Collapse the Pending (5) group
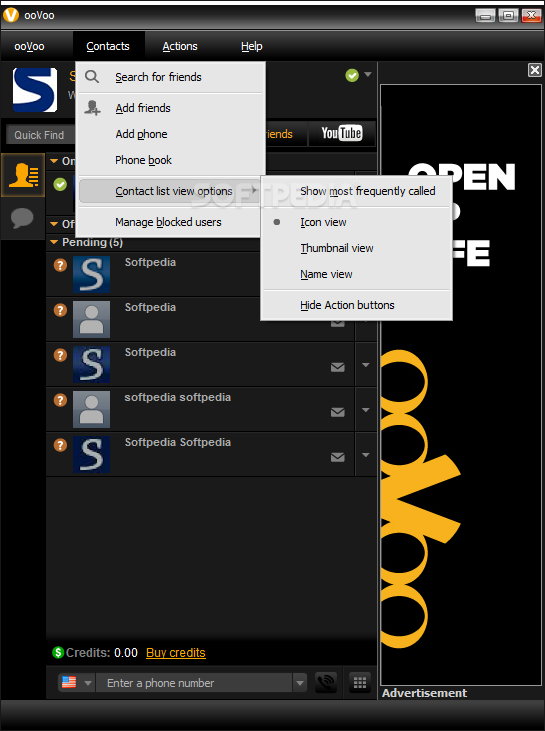Screen dimensions: 545x731 click(x=54, y=242)
